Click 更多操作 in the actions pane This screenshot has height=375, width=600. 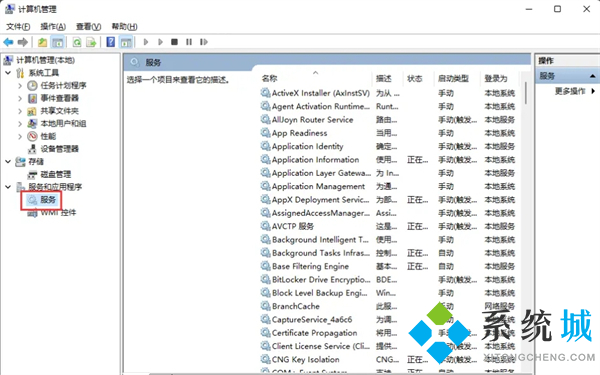570,91
